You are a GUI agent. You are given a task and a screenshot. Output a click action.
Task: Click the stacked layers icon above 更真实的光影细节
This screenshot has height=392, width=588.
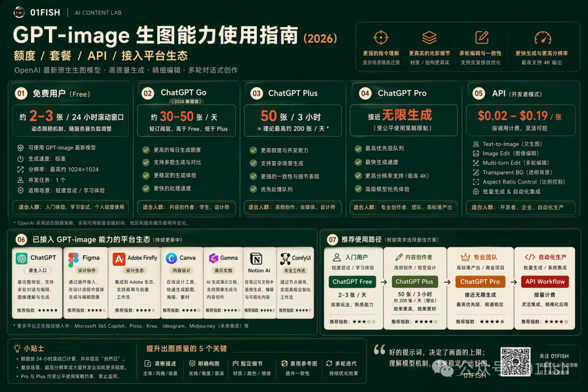[x=430, y=38]
